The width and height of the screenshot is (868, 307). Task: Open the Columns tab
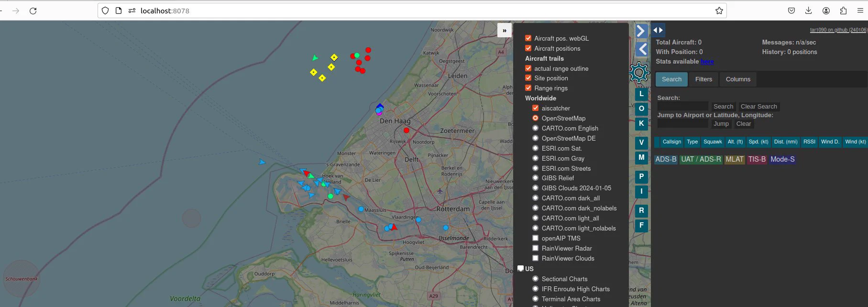tap(738, 79)
